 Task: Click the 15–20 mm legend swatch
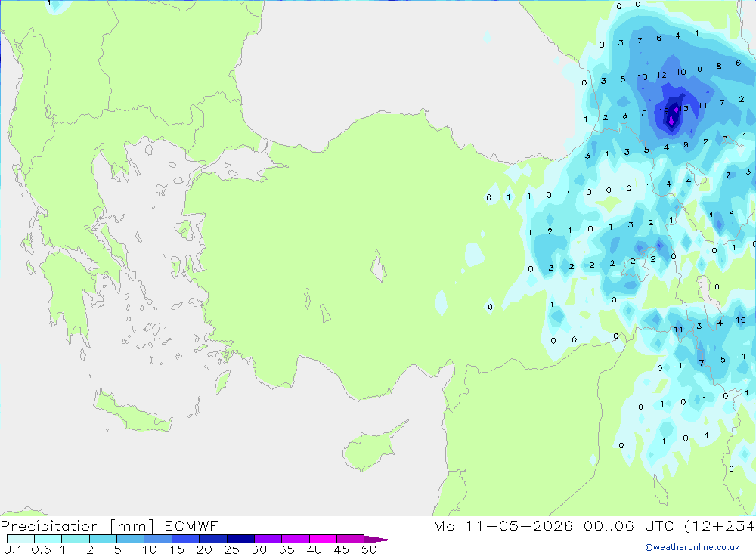click(185, 539)
